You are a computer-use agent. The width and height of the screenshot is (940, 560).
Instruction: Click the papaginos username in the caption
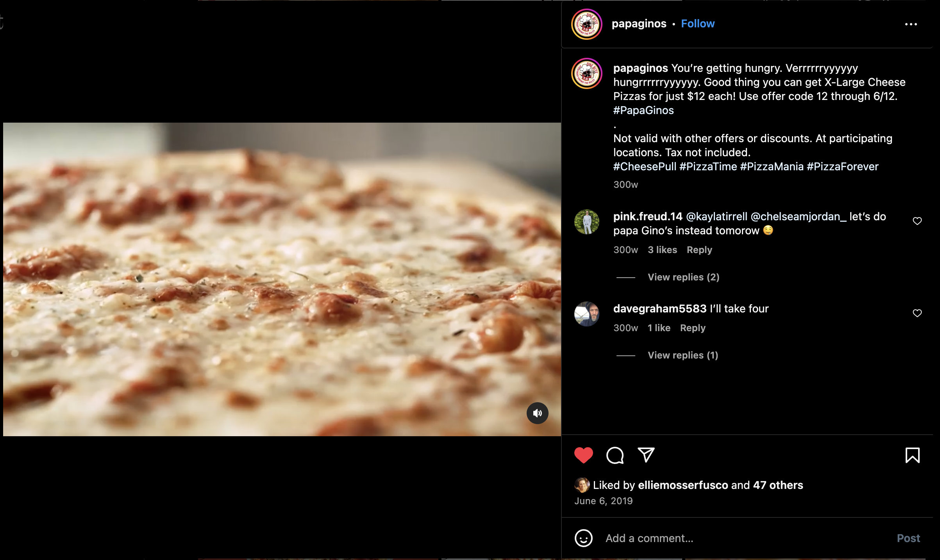coord(639,68)
